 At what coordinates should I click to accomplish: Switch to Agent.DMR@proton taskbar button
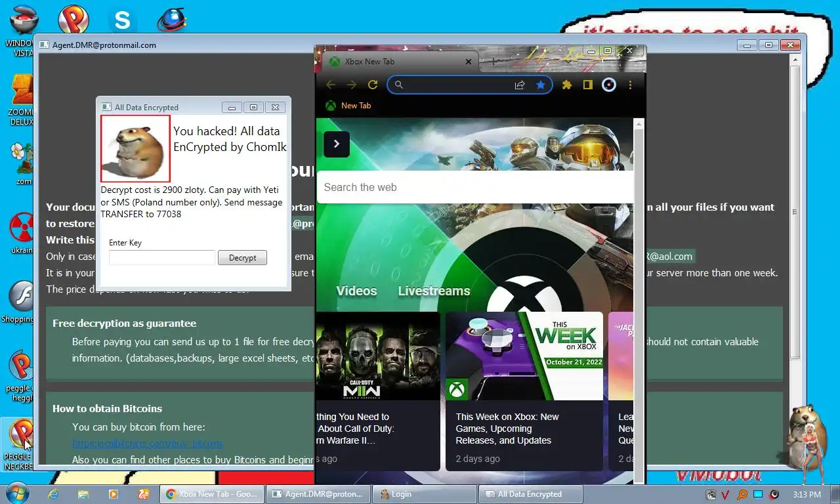click(318, 494)
